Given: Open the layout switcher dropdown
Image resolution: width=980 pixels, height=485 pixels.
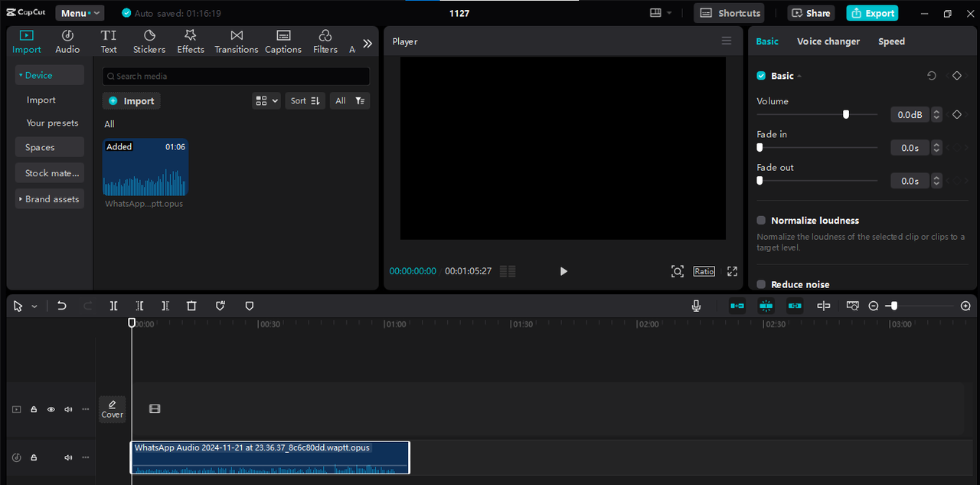Looking at the screenshot, I should pos(661,13).
